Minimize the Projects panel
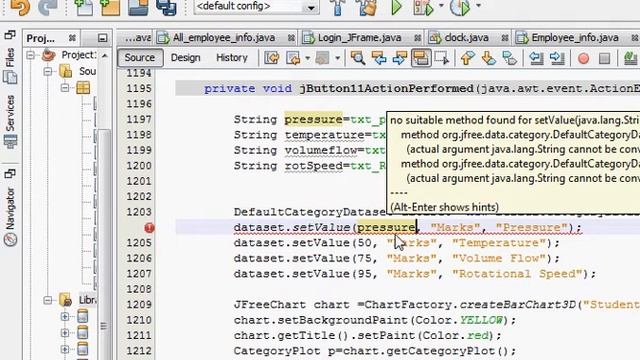The image size is (640, 360). [x=102, y=38]
